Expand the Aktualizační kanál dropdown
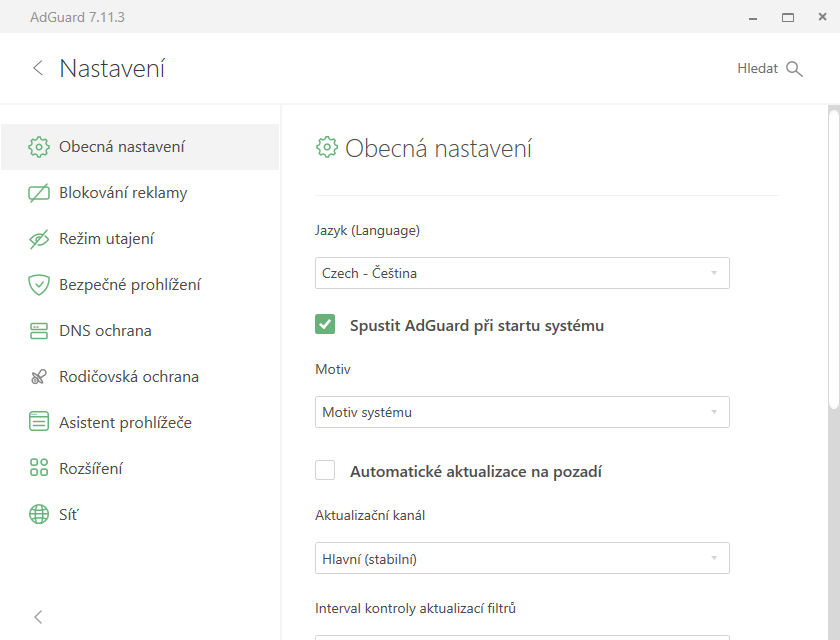The image size is (840, 640). pyautogui.click(x=522, y=558)
